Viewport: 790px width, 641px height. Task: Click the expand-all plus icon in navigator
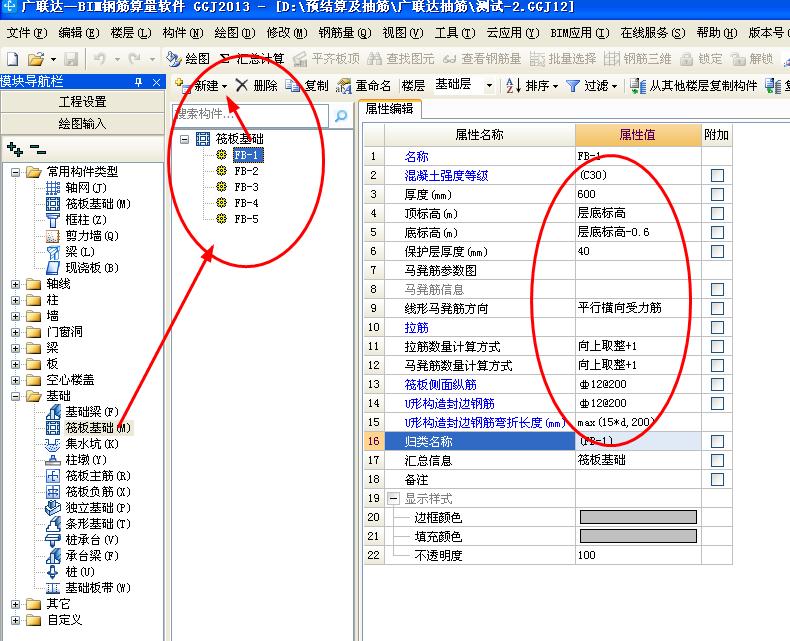coord(15,149)
